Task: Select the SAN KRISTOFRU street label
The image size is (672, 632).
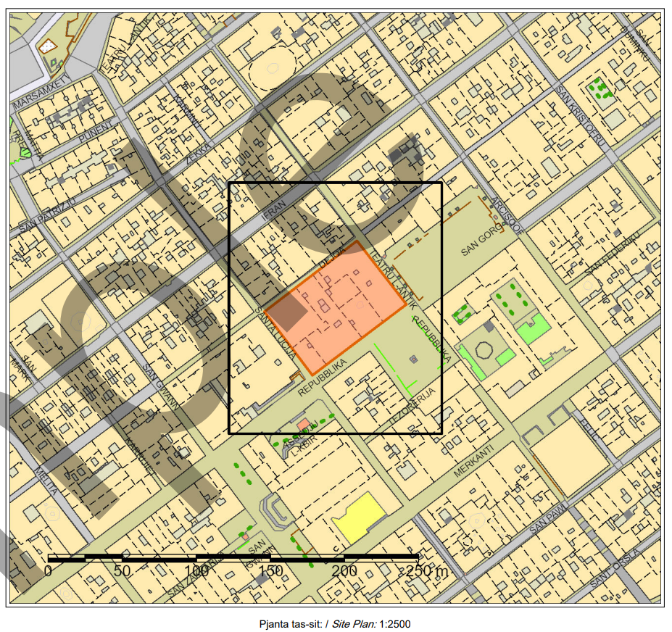Action: pos(579,115)
